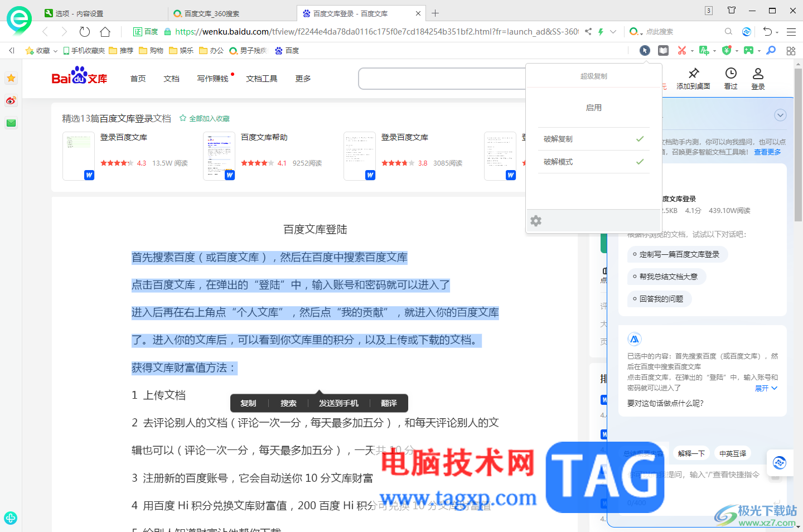Open settings gear in the super copy popup
Image resolution: width=803 pixels, height=532 pixels.
tap(536, 221)
